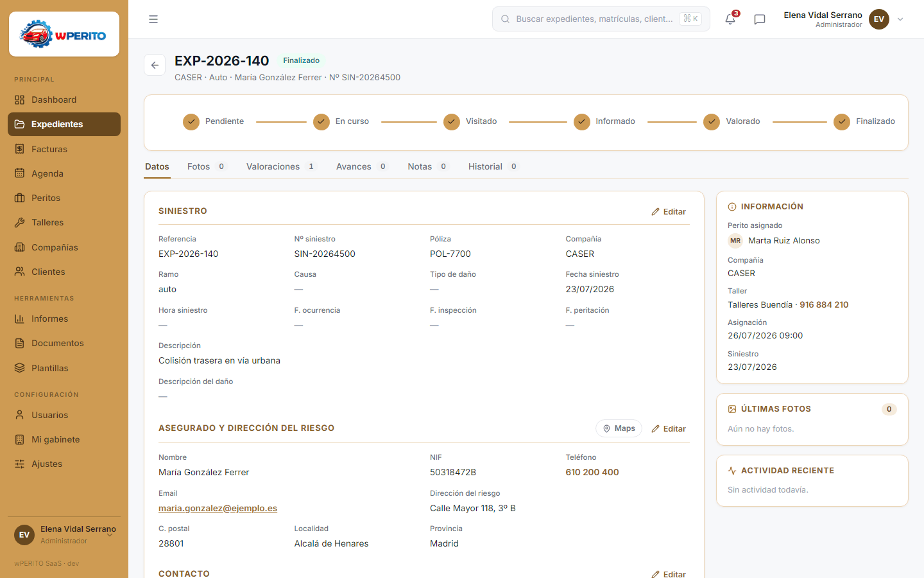
Task: Switch to the Valoraciones tab
Action: click(x=281, y=166)
